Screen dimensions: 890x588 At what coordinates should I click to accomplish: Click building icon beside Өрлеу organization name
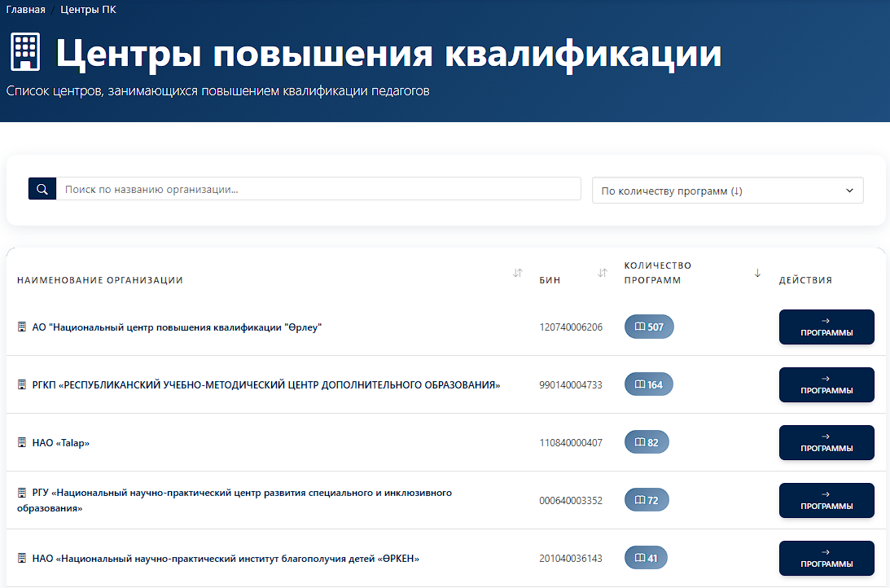(x=22, y=327)
